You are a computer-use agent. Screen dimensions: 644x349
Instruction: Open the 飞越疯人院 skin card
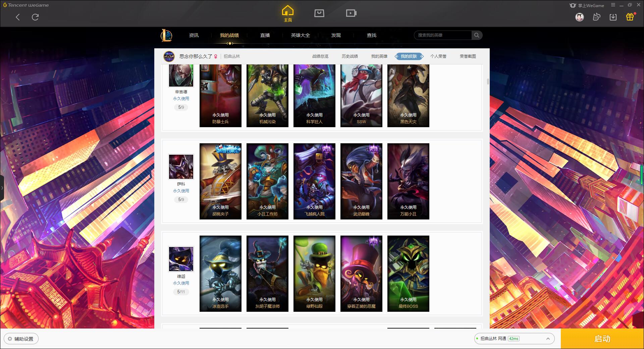coord(314,181)
